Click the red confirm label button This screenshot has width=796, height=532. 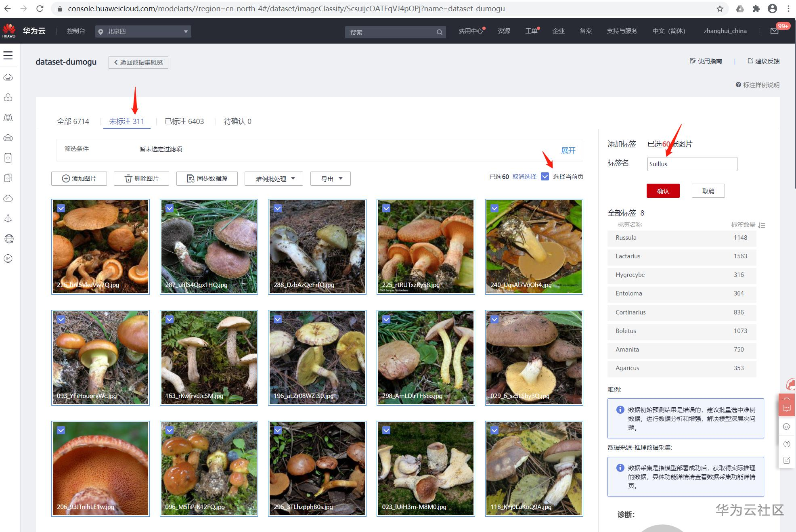[663, 191]
